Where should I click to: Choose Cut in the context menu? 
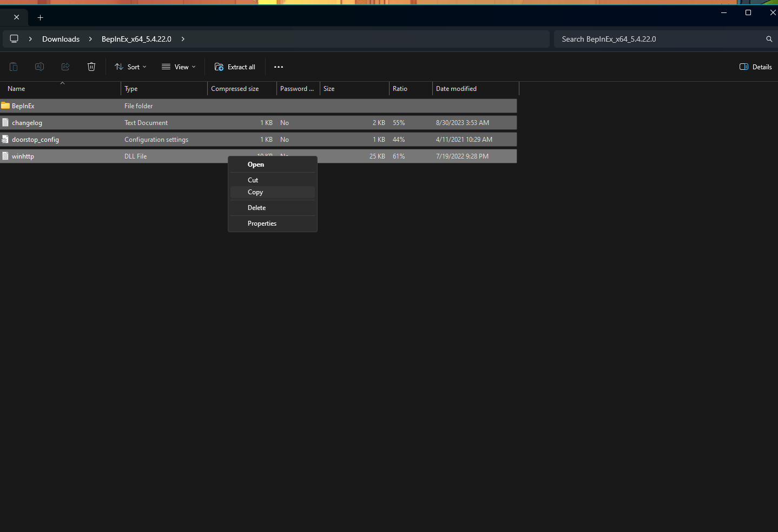coord(273,180)
